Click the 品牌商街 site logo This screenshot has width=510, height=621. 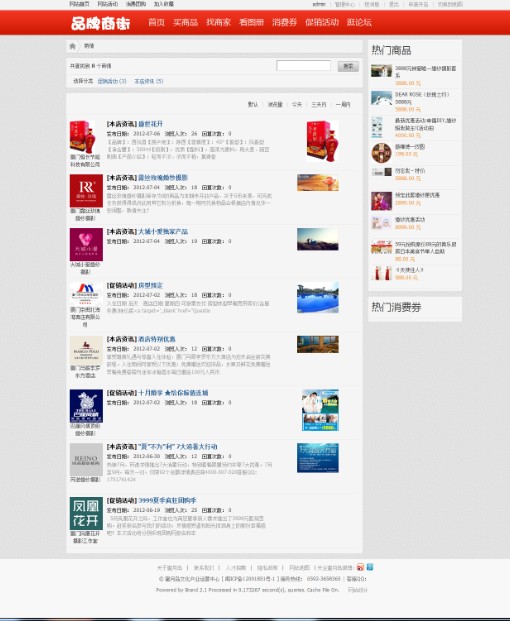(101, 23)
